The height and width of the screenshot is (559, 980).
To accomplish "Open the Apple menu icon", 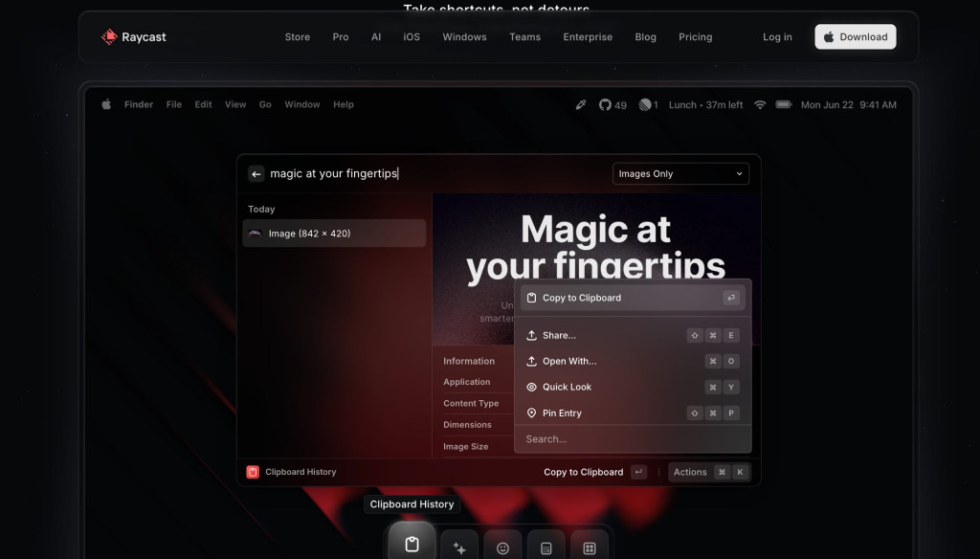I will pyautogui.click(x=106, y=104).
